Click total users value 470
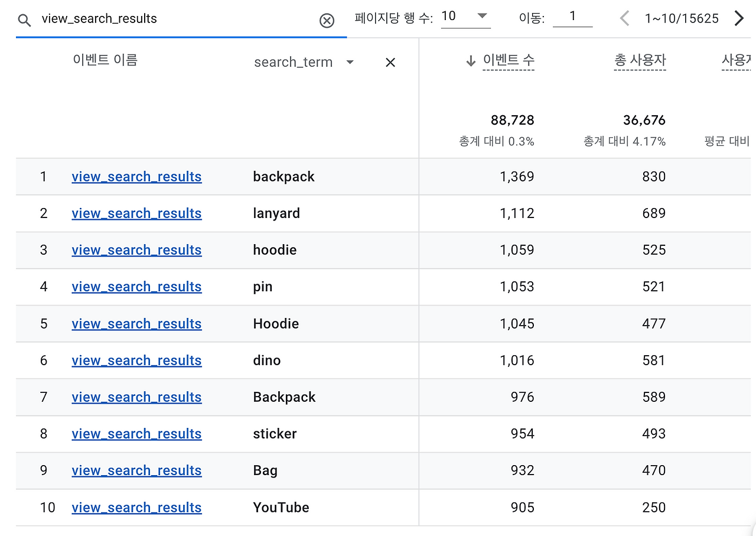The width and height of the screenshot is (756, 536). point(654,470)
